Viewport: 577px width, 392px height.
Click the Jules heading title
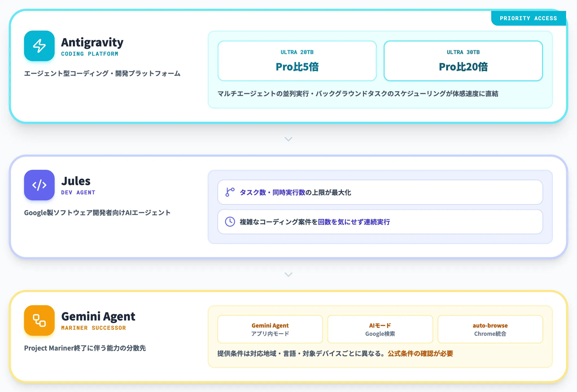point(76,181)
